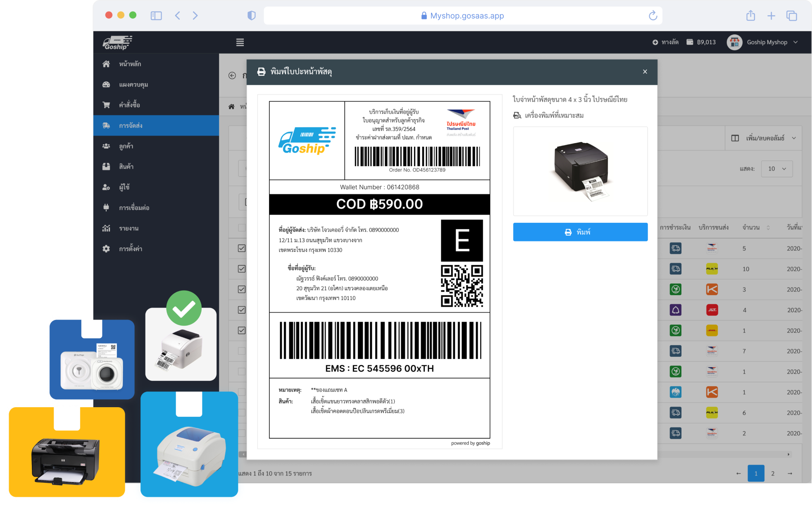Click the next page arrow
Screen dimensions: 812x506
tap(790, 473)
